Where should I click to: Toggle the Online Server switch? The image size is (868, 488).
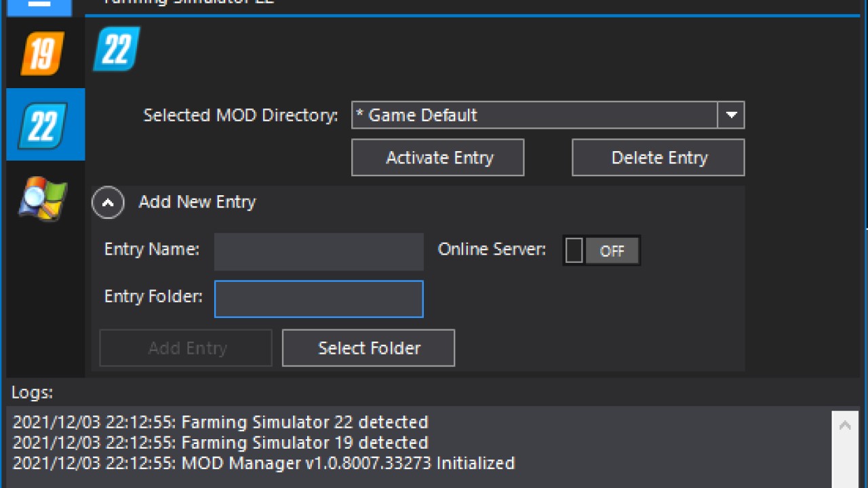(601, 251)
